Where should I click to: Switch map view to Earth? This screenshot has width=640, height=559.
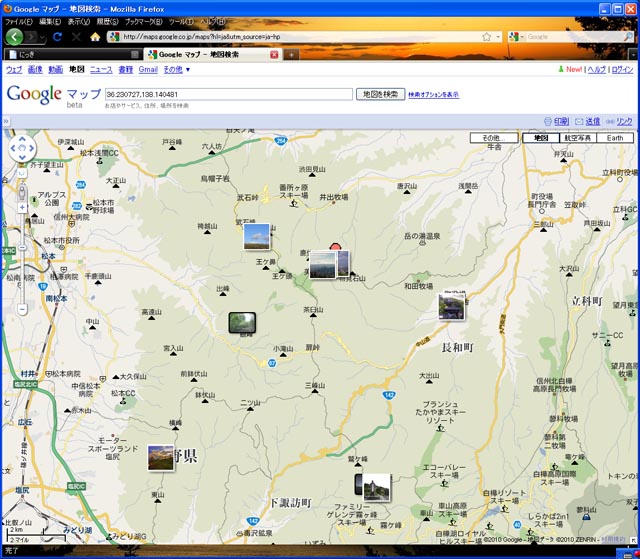click(x=615, y=138)
